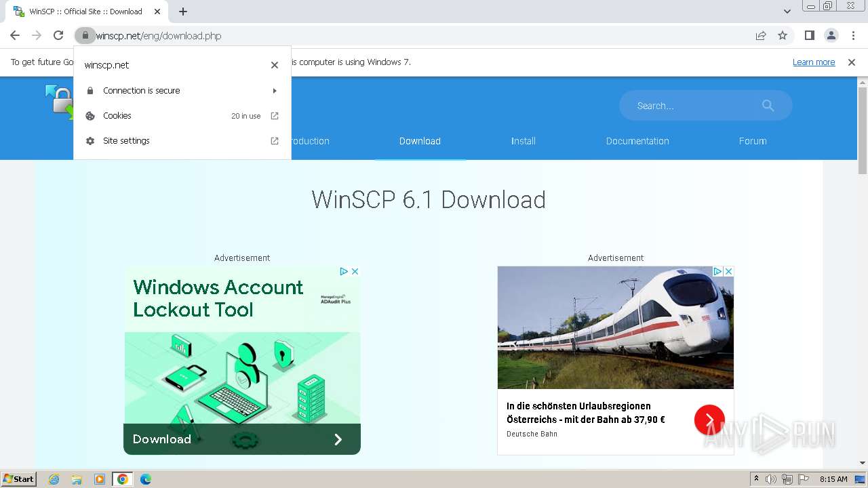Expand the Connection is secure details
Image resolution: width=868 pixels, height=488 pixels.
click(182, 91)
